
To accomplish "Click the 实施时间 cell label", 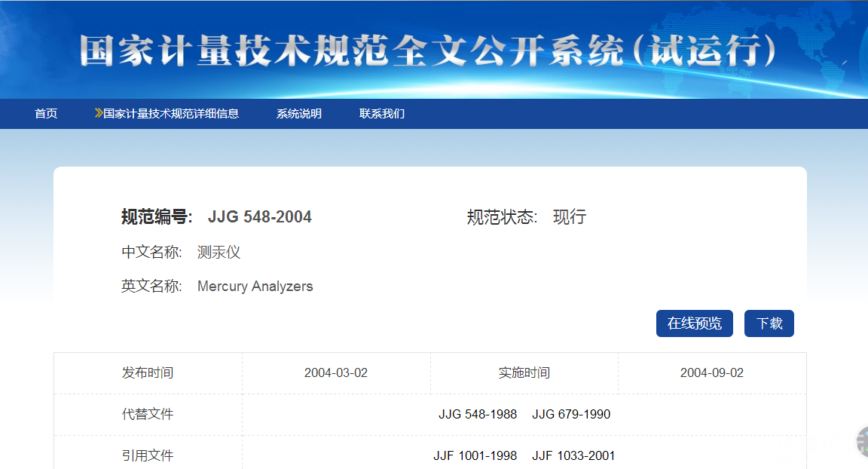I will pyautogui.click(x=524, y=372).
